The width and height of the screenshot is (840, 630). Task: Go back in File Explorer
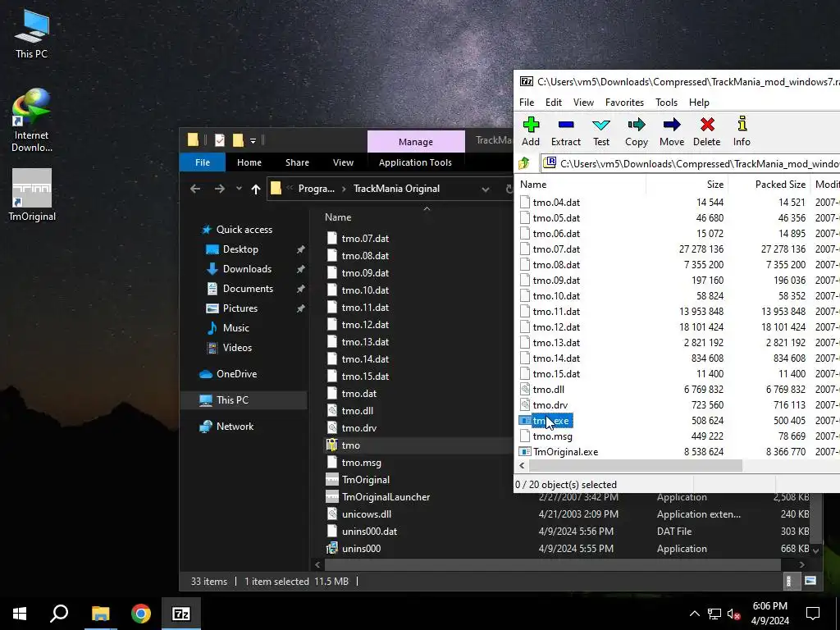(x=195, y=189)
